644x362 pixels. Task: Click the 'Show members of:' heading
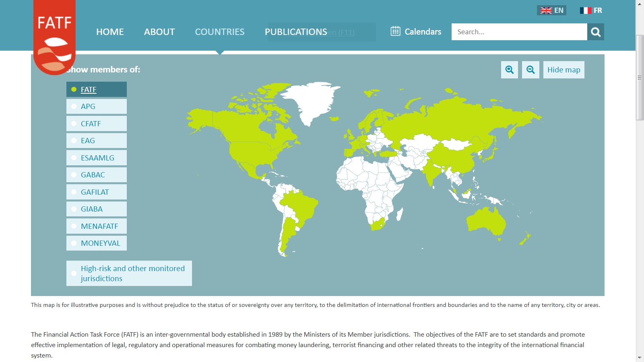tap(103, 70)
